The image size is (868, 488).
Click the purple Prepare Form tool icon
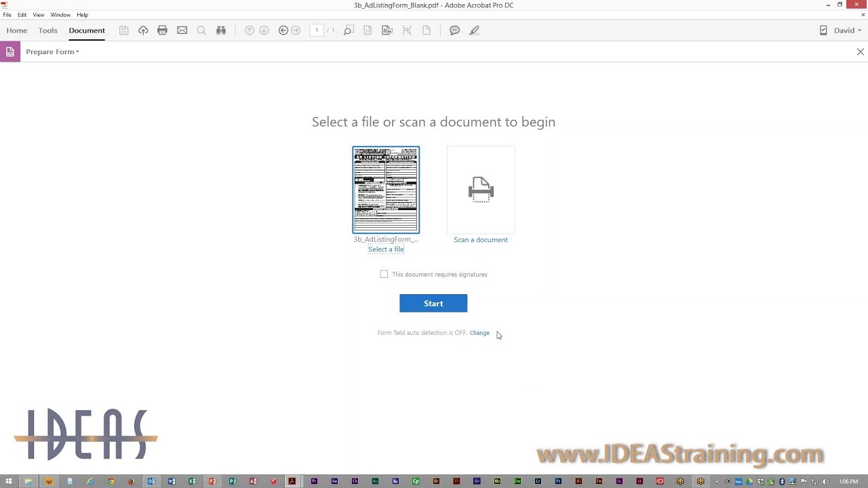10,52
